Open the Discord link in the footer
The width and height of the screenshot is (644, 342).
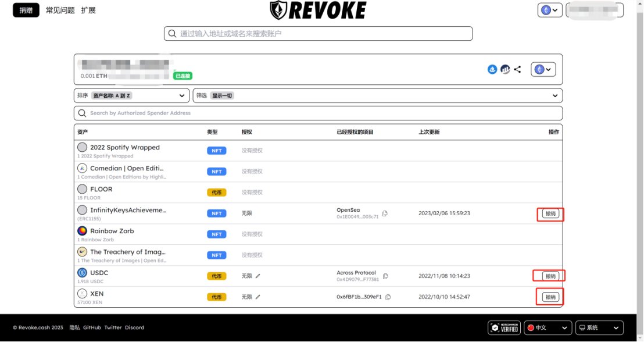pyautogui.click(x=134, y=327)
